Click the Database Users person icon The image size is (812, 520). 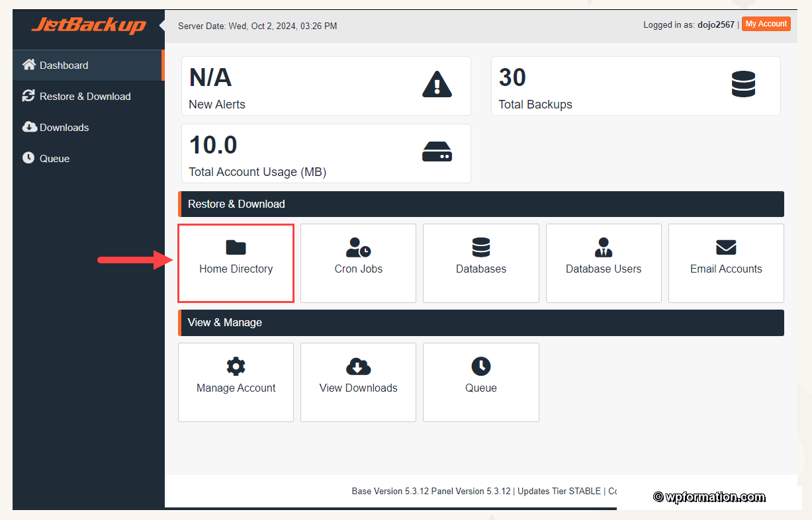pyautogui.click(x=604, y=247)
